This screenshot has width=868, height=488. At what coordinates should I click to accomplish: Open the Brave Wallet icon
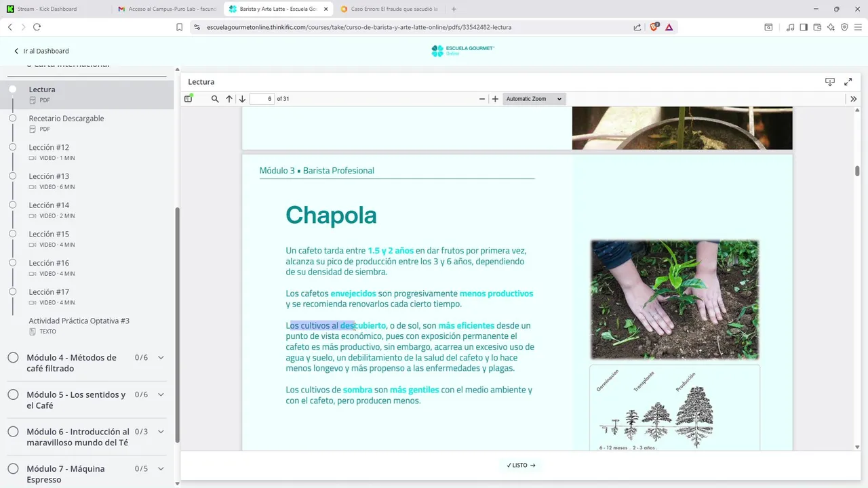(817, 27)
